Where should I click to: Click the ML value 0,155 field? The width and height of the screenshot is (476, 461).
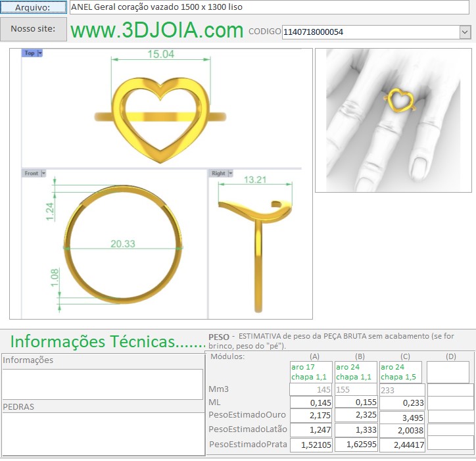click(356, 402)
